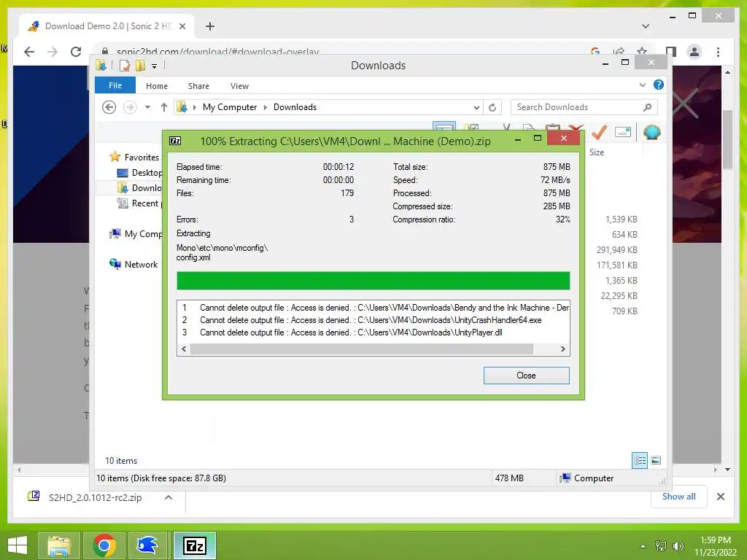Go back in Chrome
This screenshot has height=560, width=747.
tap(29, 52)
